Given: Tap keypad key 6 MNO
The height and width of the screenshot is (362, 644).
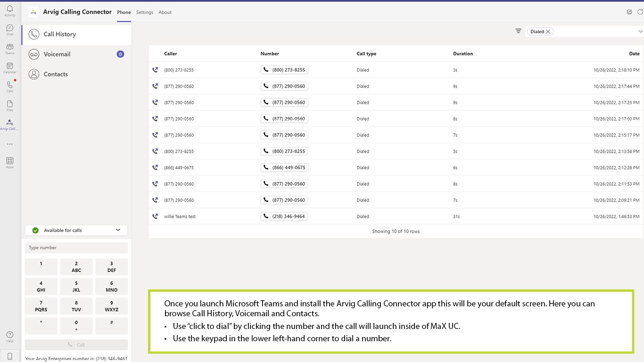Looking at the screenshot, I should pos(112,287).
